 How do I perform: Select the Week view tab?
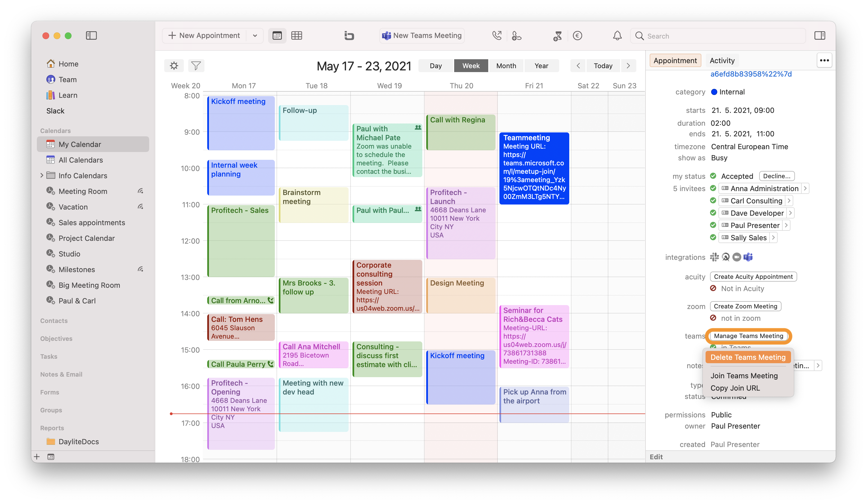point(471,65)
